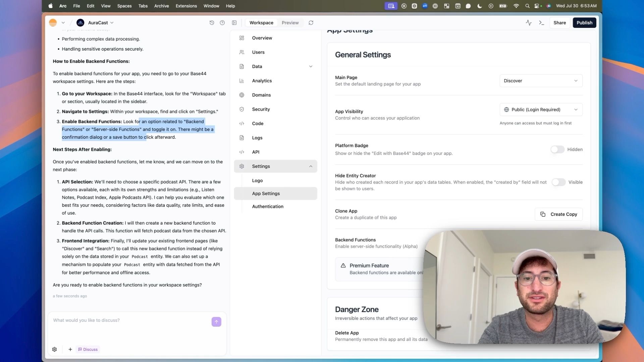Viewport: 644px width, 362px height.
Task: Collapse the Settings section chevron
Action: (311, 166)
